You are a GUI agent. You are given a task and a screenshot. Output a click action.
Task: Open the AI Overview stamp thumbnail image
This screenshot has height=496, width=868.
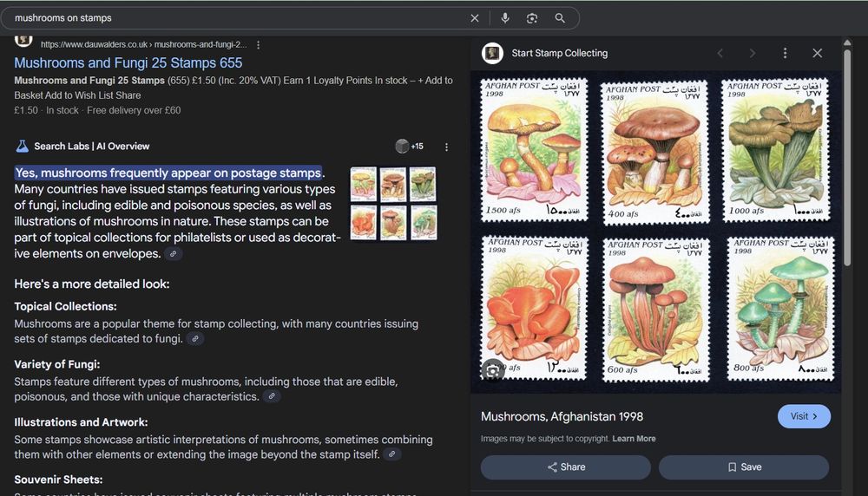[x=393, y=204]
